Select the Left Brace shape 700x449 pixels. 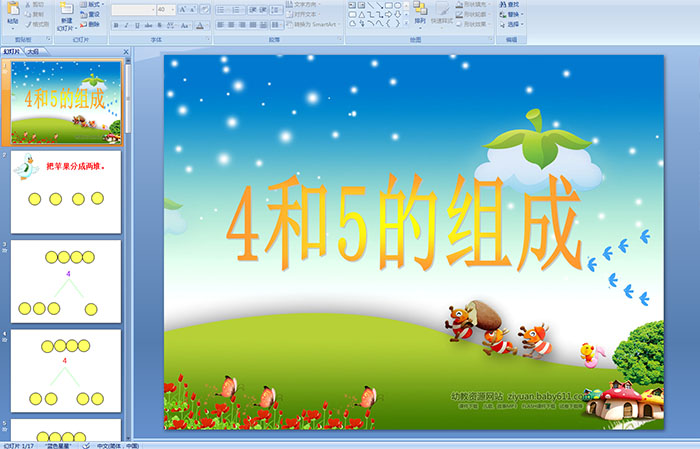point(388,23)
